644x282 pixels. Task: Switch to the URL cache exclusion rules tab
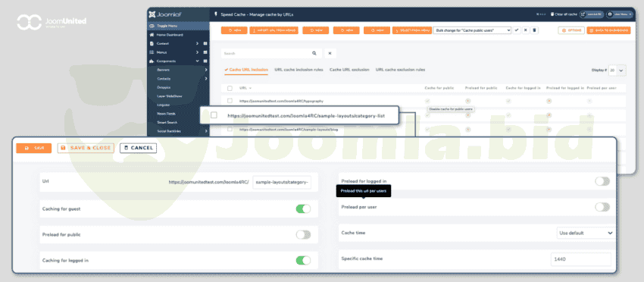coord(401,70)
